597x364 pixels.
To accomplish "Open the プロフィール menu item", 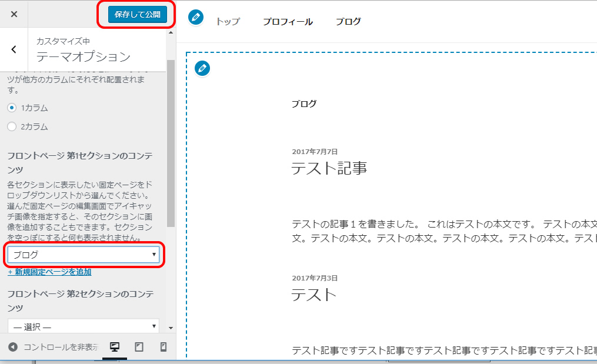I will coord(288,22).
